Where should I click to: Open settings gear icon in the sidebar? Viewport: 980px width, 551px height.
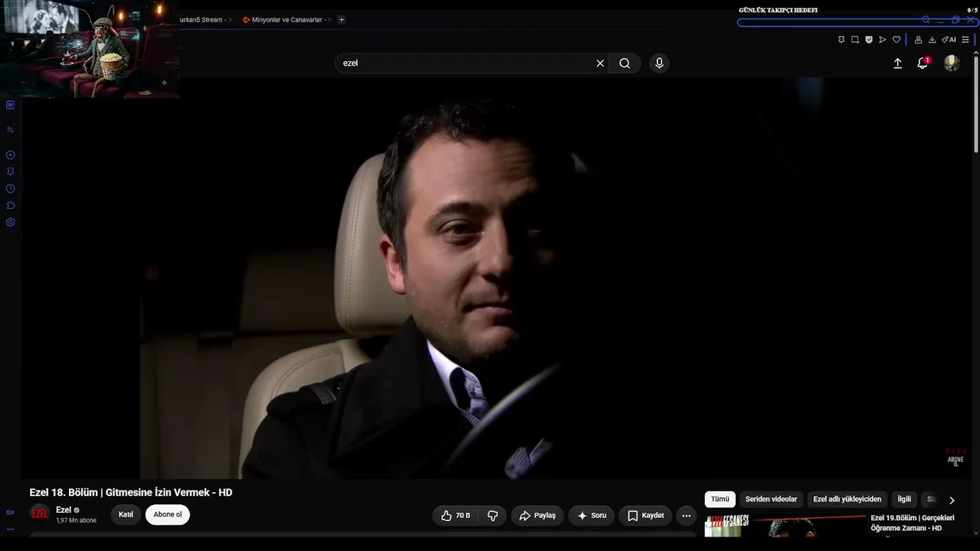point(10,223)
